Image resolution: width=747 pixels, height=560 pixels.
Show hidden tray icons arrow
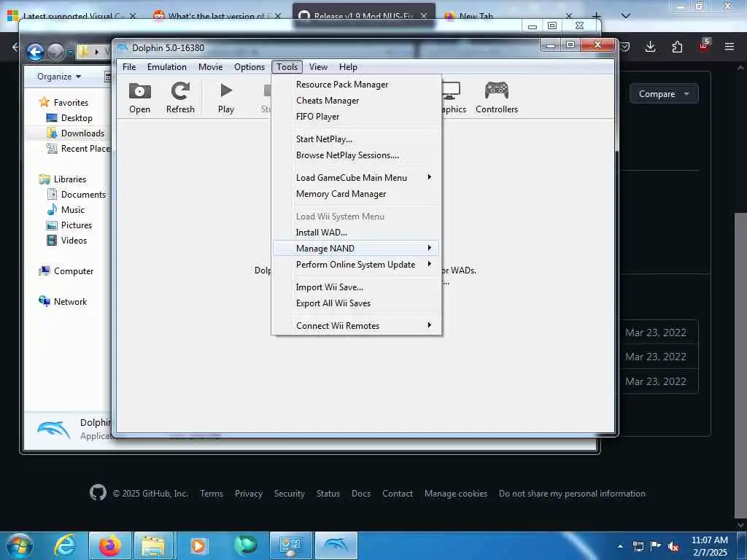click(620, 547)
